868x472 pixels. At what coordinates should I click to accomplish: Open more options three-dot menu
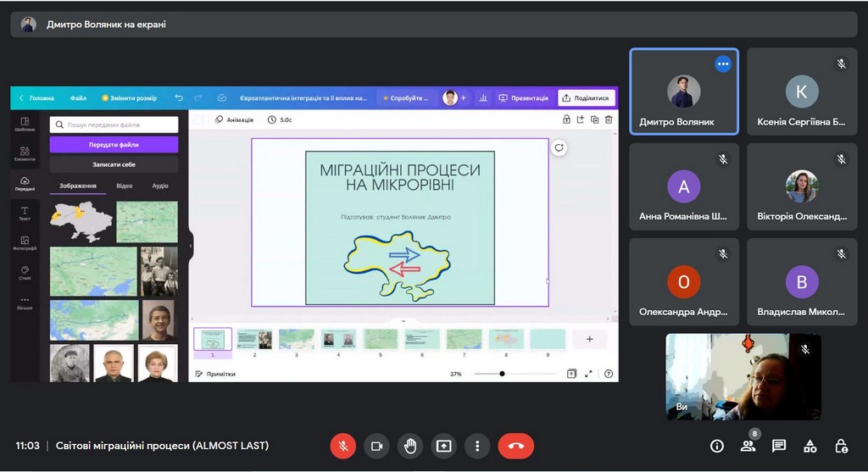pyautogui.click(x=477, y=446)
